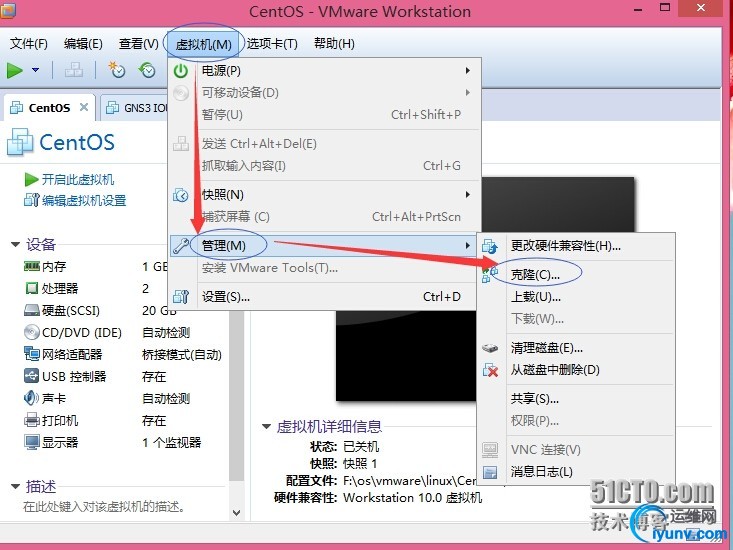Close the CentOS tab
Screen dimensions: 733x550
point(84,107)
